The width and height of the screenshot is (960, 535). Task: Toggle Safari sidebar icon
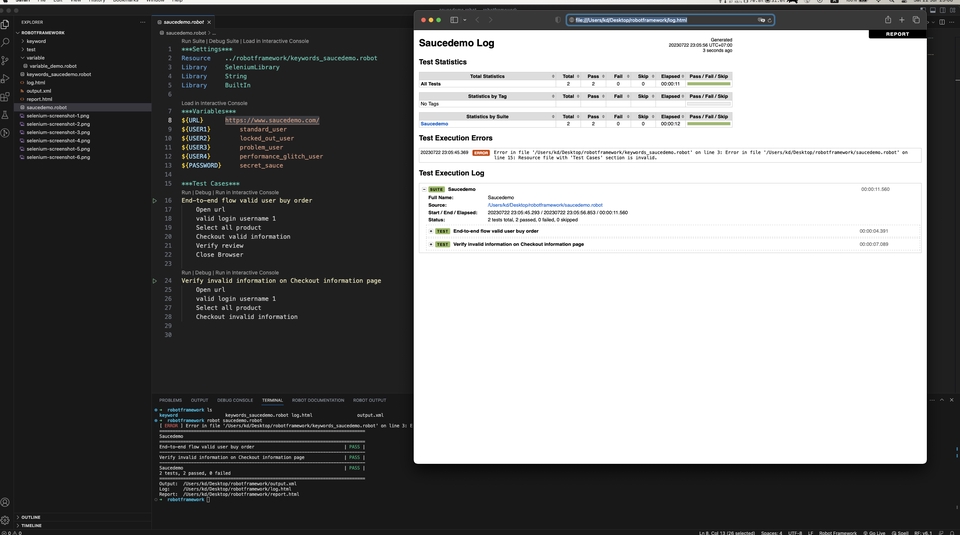[x=454, y=20]
